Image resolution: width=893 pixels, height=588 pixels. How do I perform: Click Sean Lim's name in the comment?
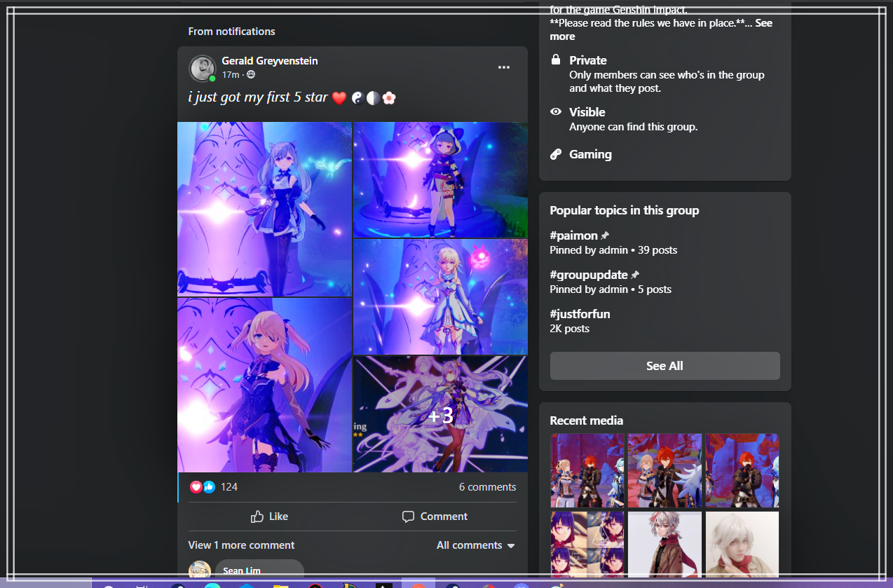click(242, 571)
